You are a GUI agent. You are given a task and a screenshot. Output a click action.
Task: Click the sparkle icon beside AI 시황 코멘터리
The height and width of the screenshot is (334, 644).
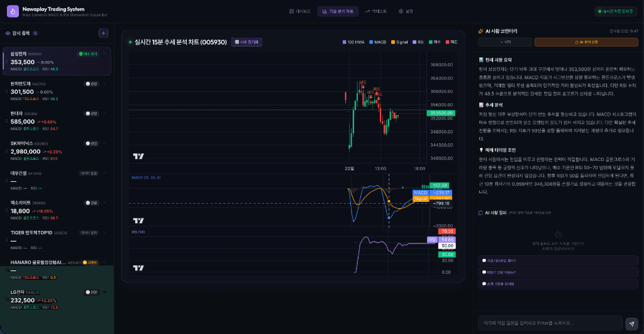point(480,31)
